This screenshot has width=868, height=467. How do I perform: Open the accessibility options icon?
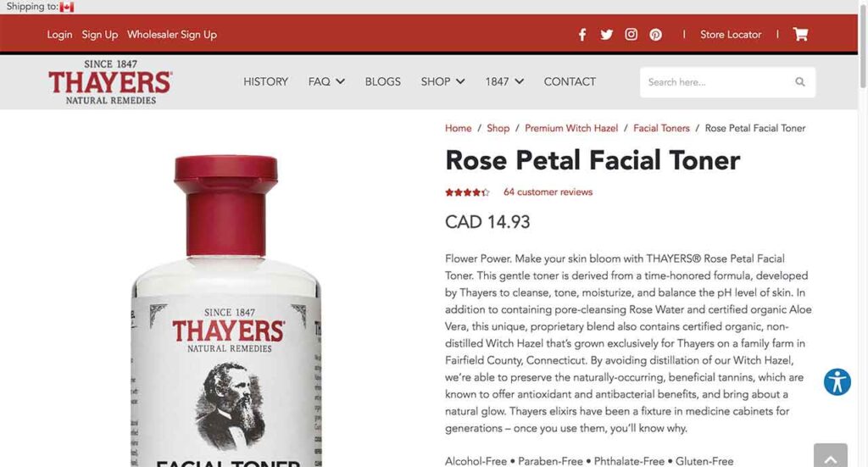[x=837, y=381]
